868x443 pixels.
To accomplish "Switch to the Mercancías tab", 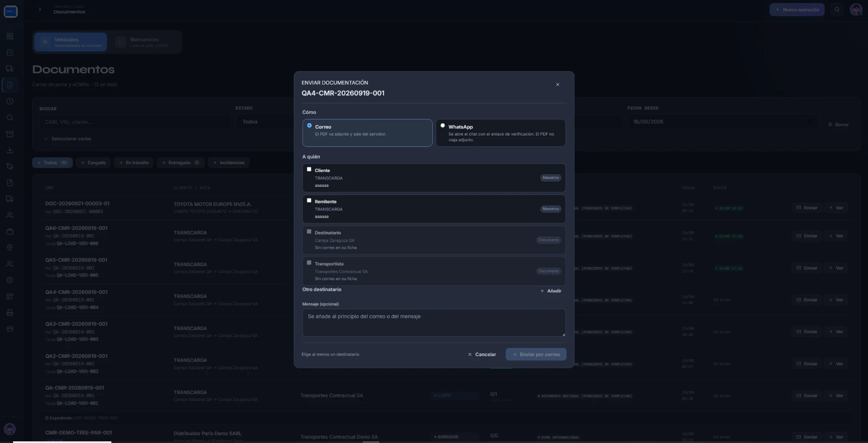I will 145,42.
